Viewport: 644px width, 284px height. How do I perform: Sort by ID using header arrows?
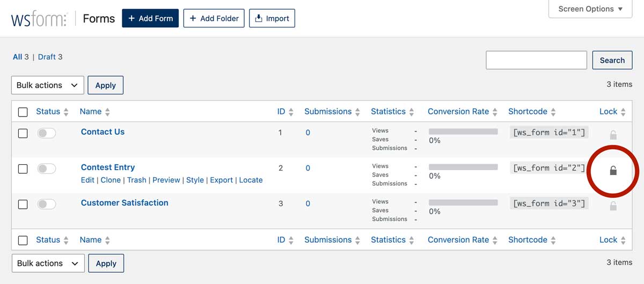click(x=291, y=112)
